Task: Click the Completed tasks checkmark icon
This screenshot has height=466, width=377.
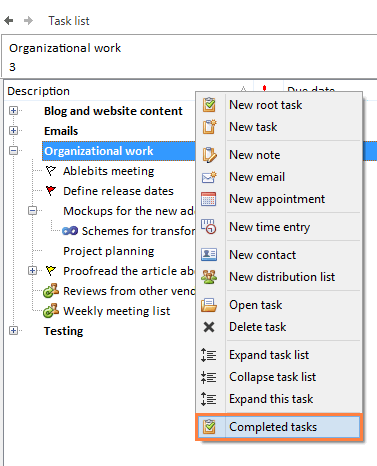Action: click(209, 427)
